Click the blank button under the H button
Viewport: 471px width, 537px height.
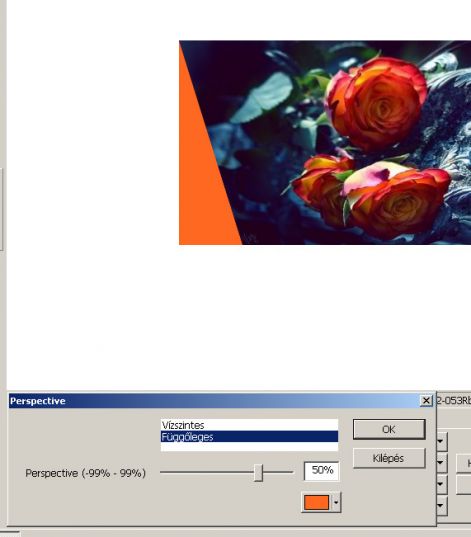coord(464,485)
